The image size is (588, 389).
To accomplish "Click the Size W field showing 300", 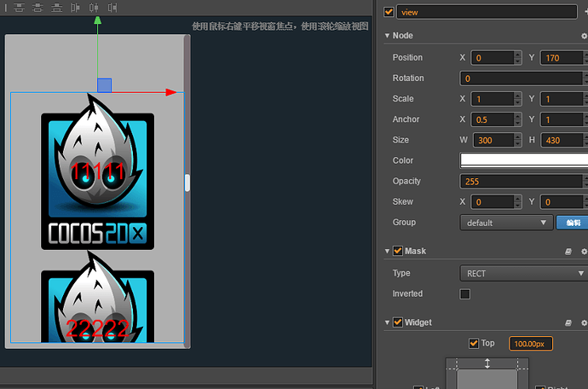I will tap(493, 141).
